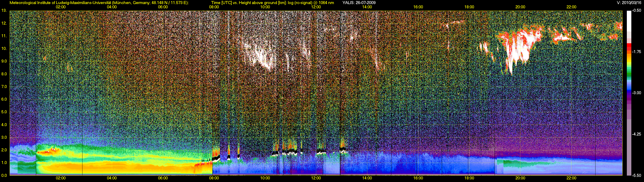The height and width of the screenshot is (182, 644).
Task: Click the '5.0' height axis label
Action: pyautogui.click(x=4, y=112)
